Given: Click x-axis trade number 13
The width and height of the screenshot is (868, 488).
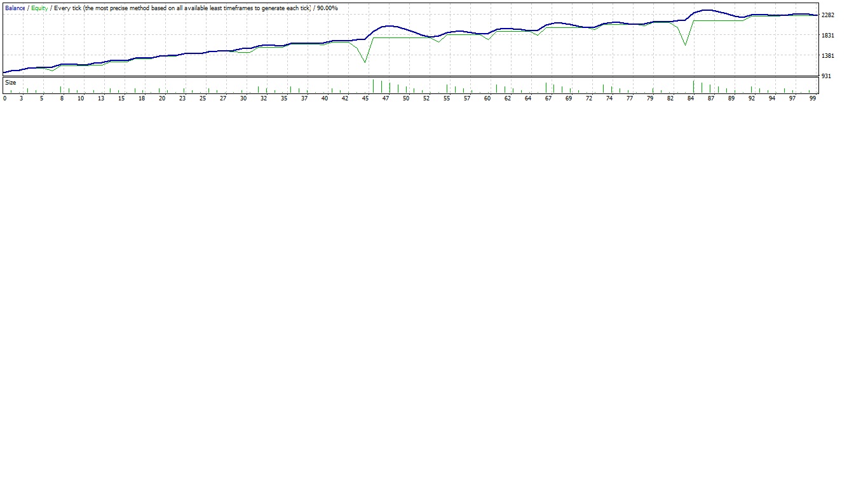Looking at the screenshot, I should 101,98.
